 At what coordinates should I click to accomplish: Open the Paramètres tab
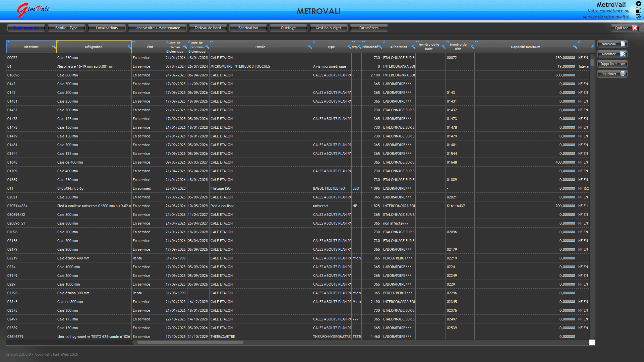coord(369,28)
